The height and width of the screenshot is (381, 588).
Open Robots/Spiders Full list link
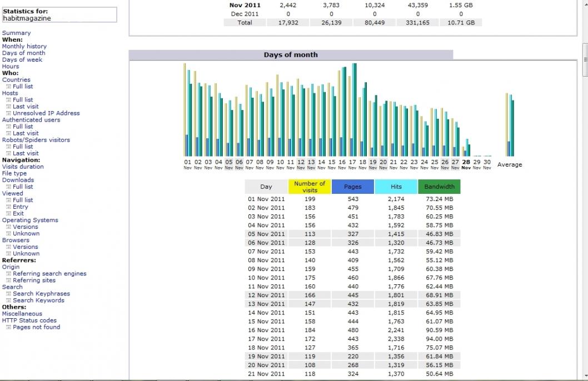[23, 147]
